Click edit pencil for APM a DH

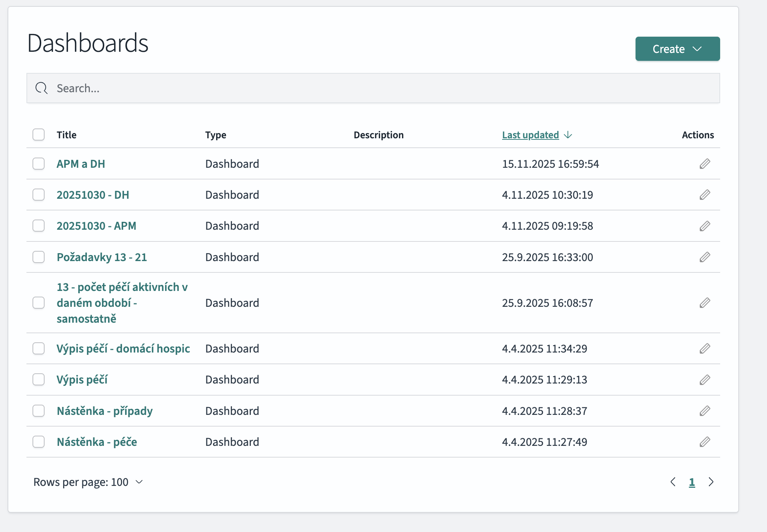[x=705, y=164]
